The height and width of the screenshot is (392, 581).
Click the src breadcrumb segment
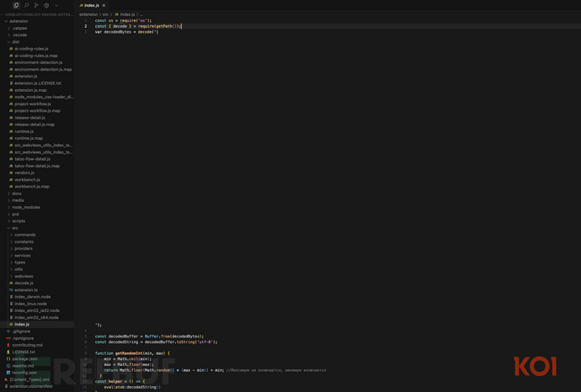105,14
